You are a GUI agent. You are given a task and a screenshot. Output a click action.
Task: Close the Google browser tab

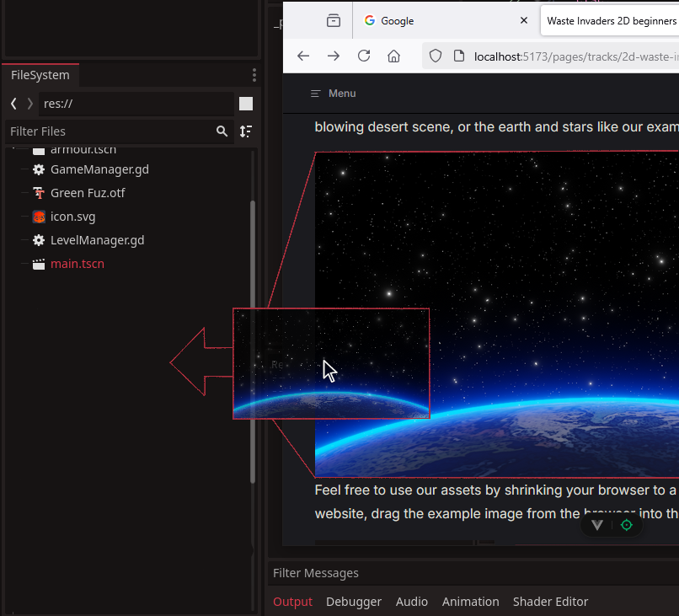(x=523, y=20)
